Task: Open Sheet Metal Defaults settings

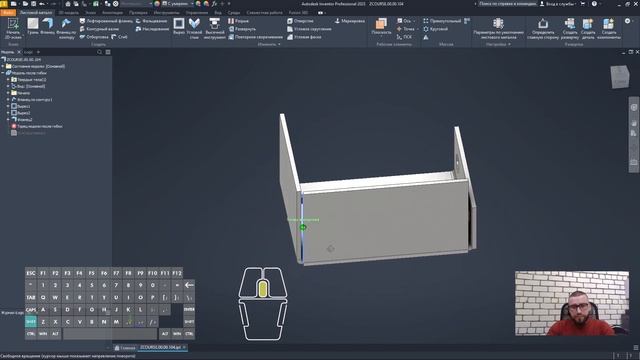Action: [x=498, y=28]
